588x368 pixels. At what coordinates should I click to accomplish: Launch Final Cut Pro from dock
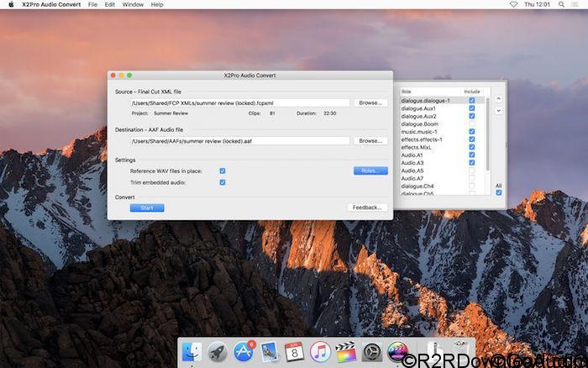click(x=346, y=352)
